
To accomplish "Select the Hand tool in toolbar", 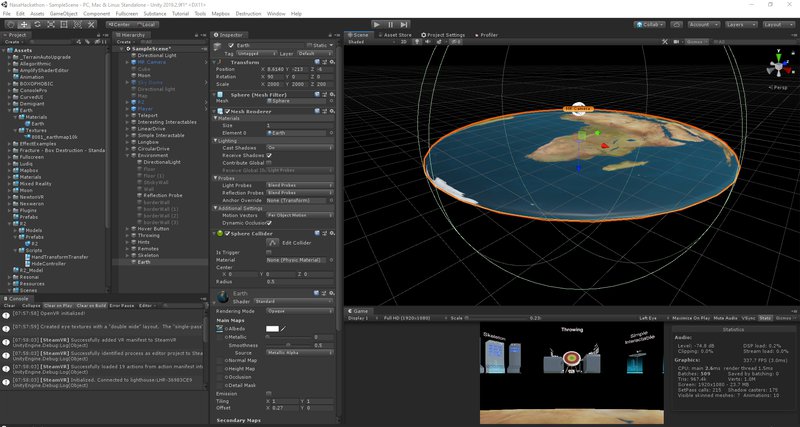I will (8, 24).
